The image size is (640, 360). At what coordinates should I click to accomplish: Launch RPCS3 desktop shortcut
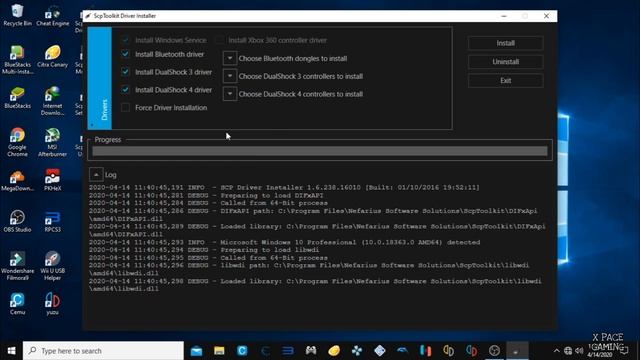pyautogui.click(x=52, y=221)
